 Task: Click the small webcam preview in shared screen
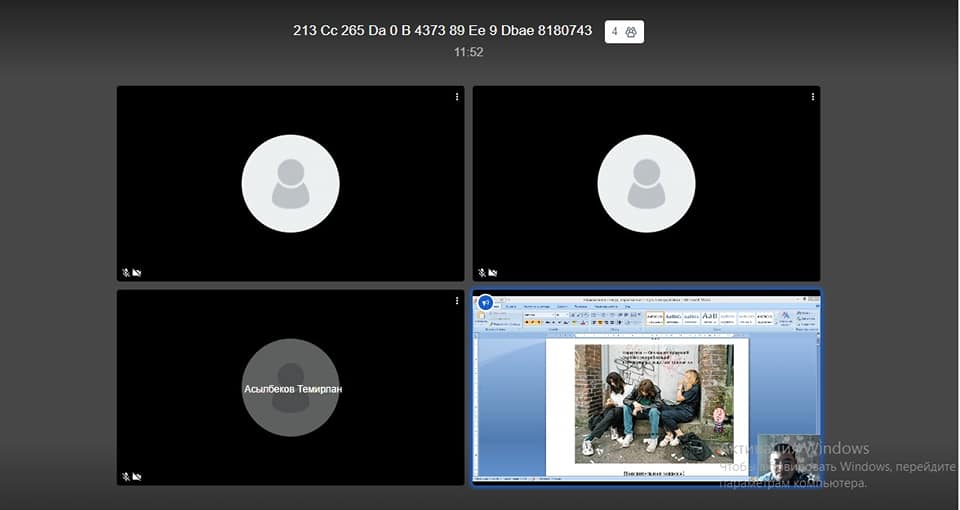[x=778, y=459]
